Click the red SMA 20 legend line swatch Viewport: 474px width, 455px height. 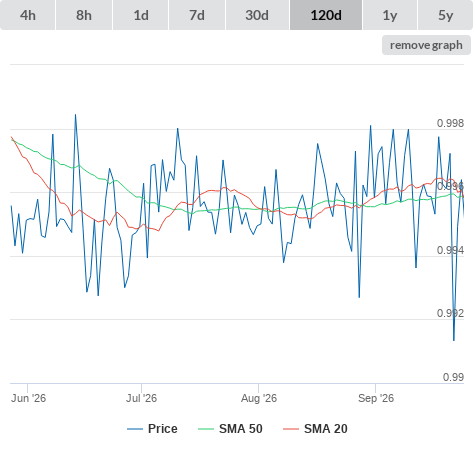tap(291, 429)
